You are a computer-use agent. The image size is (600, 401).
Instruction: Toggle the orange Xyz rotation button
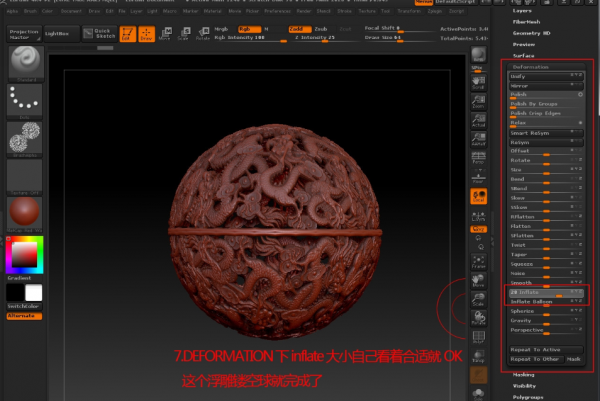[478, 229]
